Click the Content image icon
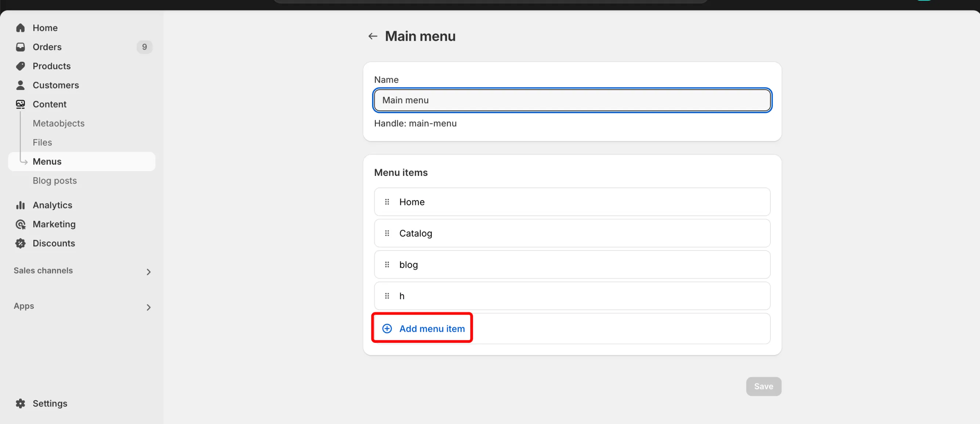The width and height of the screenshot is (980, 424). [21, 104]
